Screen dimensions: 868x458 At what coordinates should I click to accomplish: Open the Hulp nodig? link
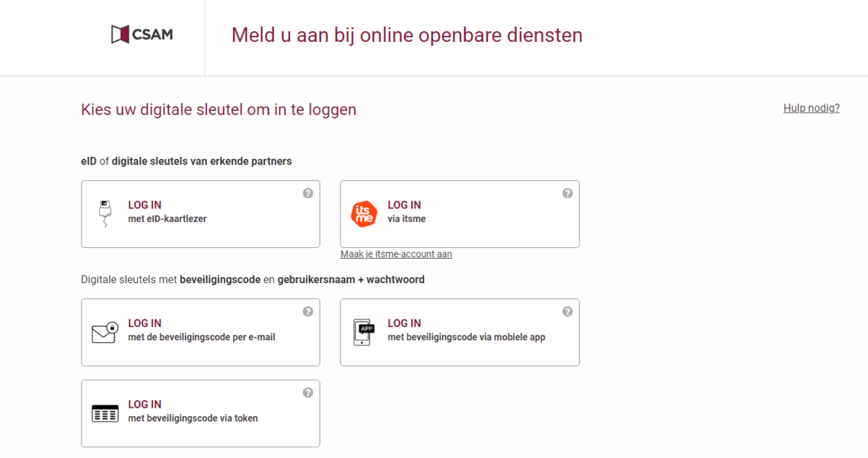(x=811, y=108)
